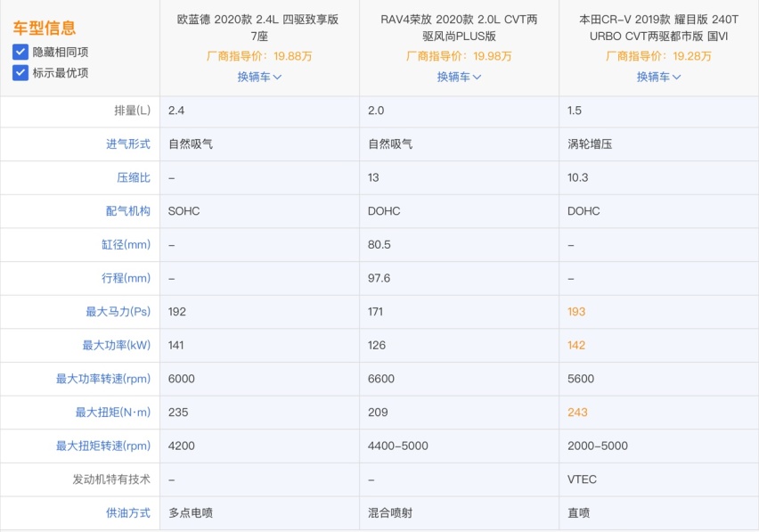This screenshot has height=532, width=759.
Task: Click the 235 torque value for 欧蓝德
Action: point(178,413)
